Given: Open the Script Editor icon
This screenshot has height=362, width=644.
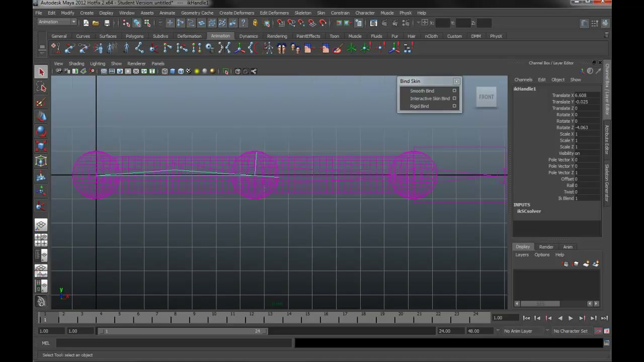Looking at the screenshot, I should coord(607,343).
